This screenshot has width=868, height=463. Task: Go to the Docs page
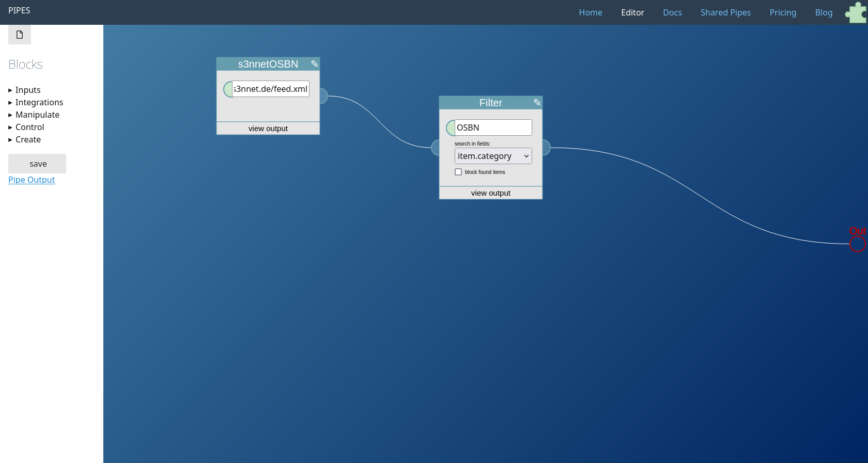point(672,12)
